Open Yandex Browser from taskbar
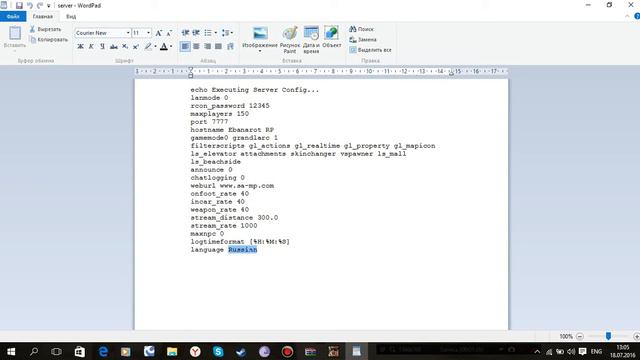The width and height of the screenshot is (640, 360). pos(195,351)
